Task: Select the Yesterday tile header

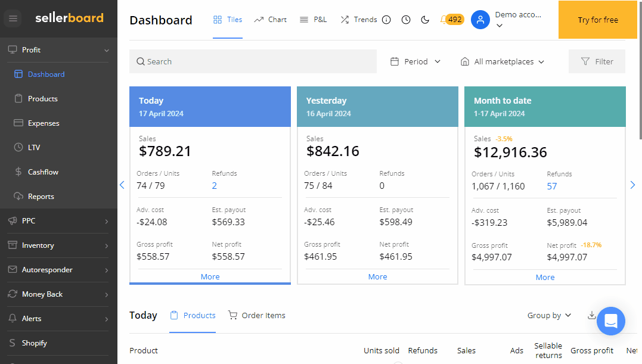Action: [377, 107]
